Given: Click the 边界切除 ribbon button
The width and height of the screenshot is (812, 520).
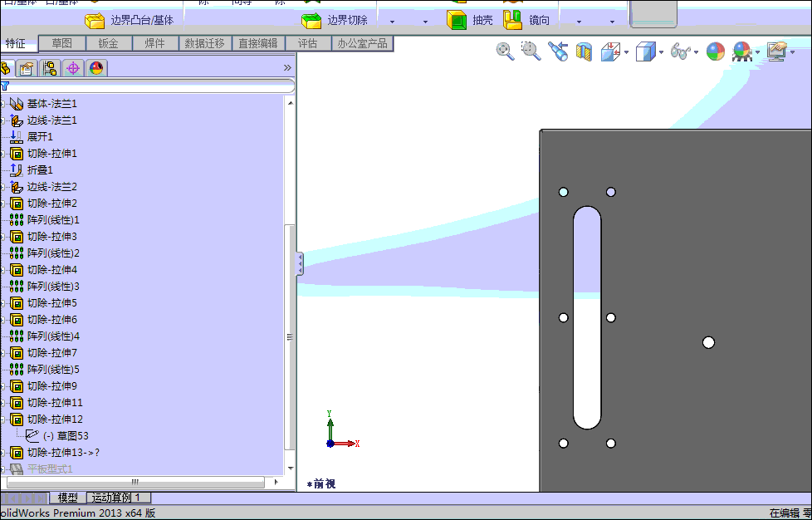Looking at the screenshot, I should tap(335, 20).
